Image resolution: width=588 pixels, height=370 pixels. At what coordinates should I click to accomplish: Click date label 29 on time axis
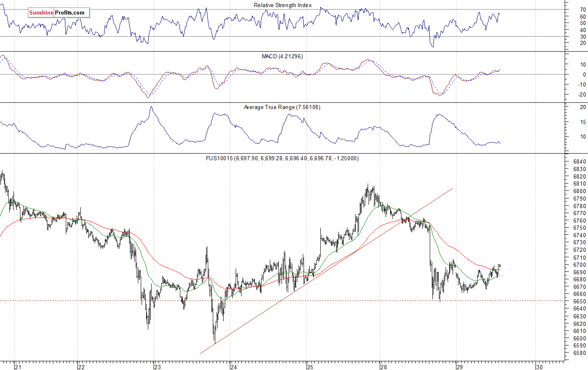[x=460, y=367]
